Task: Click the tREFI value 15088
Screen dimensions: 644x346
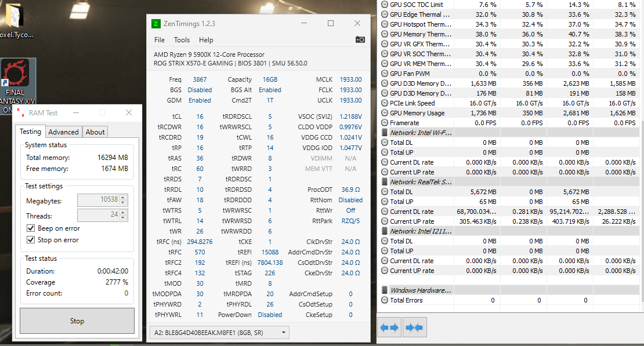Action: click(x=270, y=252)
